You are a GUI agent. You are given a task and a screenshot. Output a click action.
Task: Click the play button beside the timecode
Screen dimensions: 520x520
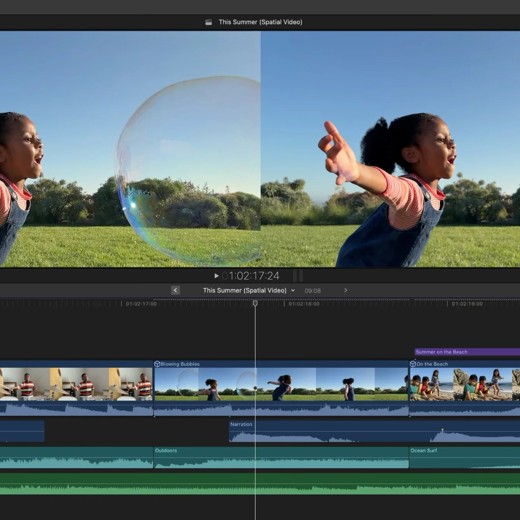(x=216, y=276)
